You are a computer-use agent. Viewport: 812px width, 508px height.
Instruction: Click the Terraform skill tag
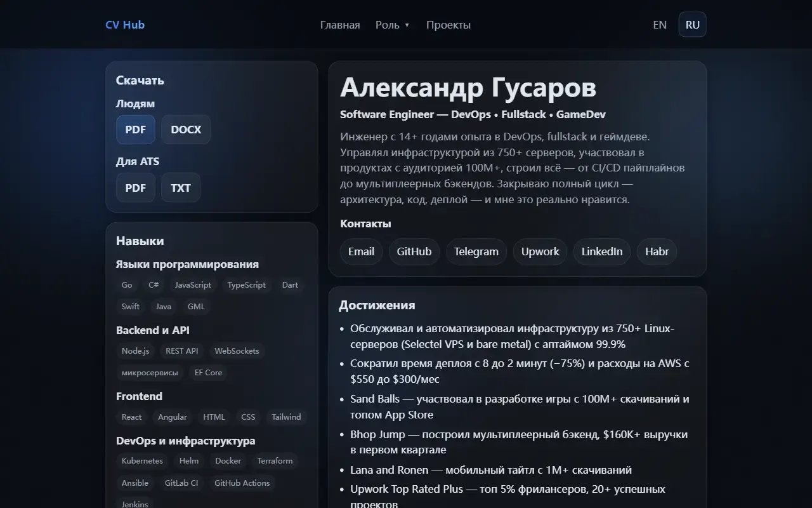(x=275, y=461)
